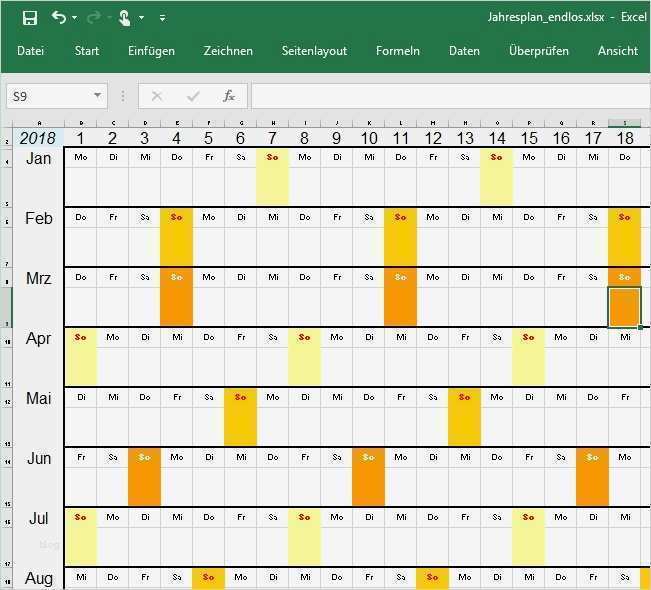
Task: Select the So cell for February 4
Action: tap(176, 217)
